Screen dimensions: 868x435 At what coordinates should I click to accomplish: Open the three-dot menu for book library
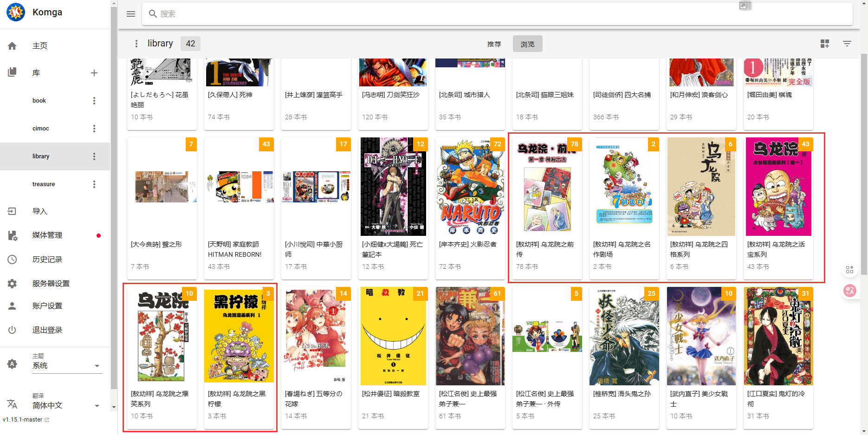tap(94, 101)
